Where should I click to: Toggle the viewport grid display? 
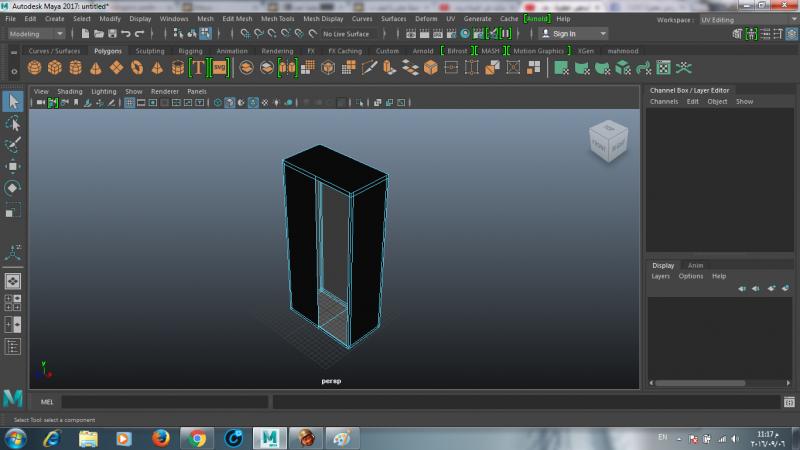pos(131,102)
